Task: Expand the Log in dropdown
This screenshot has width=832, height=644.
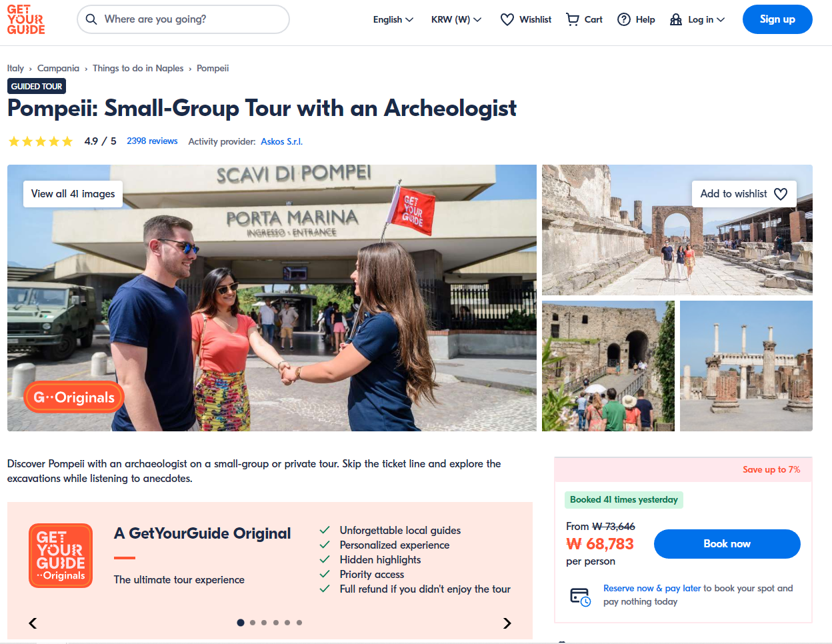Action: (697, 19)
